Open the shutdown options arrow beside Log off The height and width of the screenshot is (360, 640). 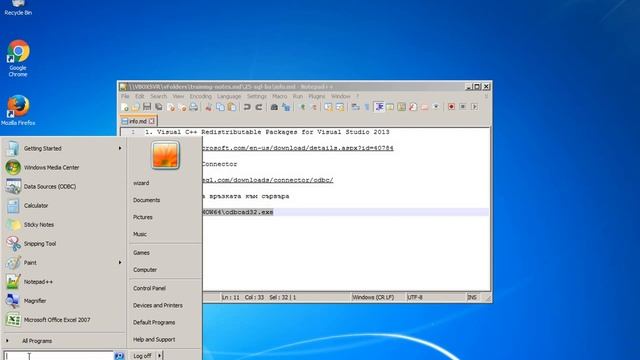click(x=160, y=356)
